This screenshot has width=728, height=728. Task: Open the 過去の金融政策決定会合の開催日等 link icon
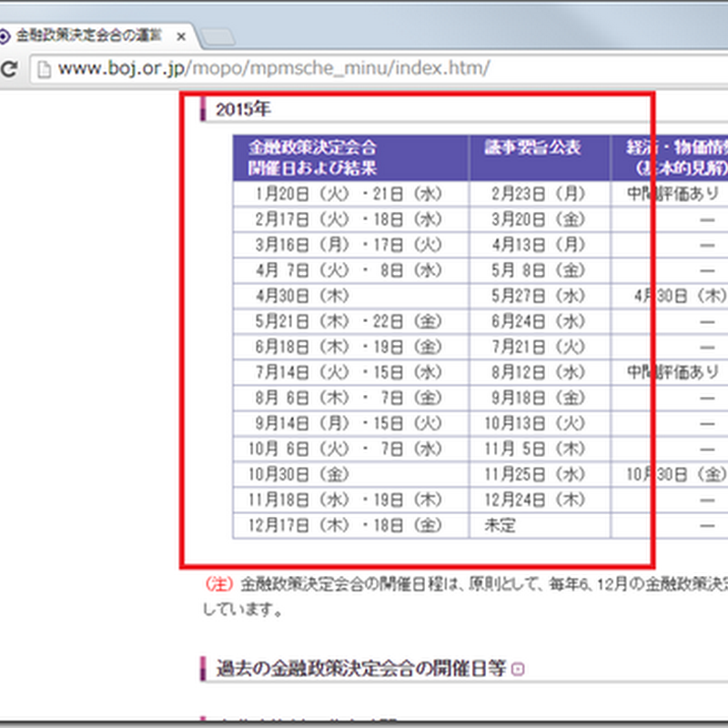pyautogui.click(x=517, y=669)
